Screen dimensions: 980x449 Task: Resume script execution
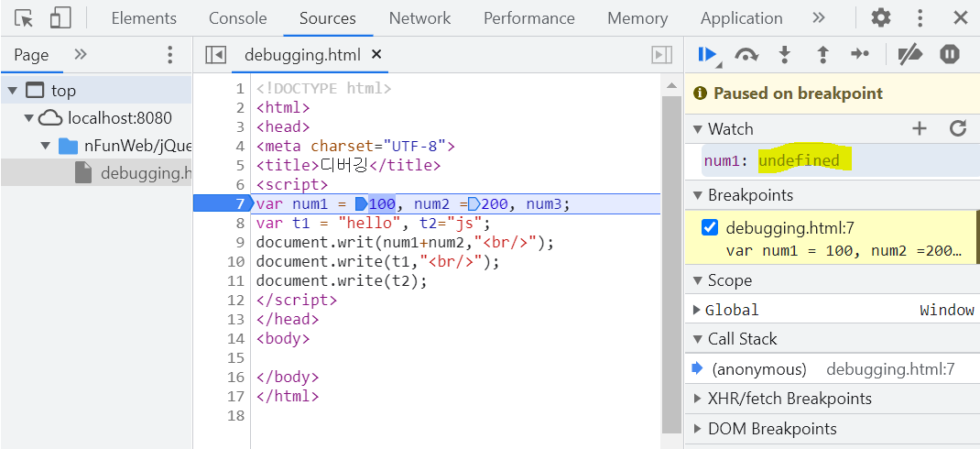(x=709, y=55)
